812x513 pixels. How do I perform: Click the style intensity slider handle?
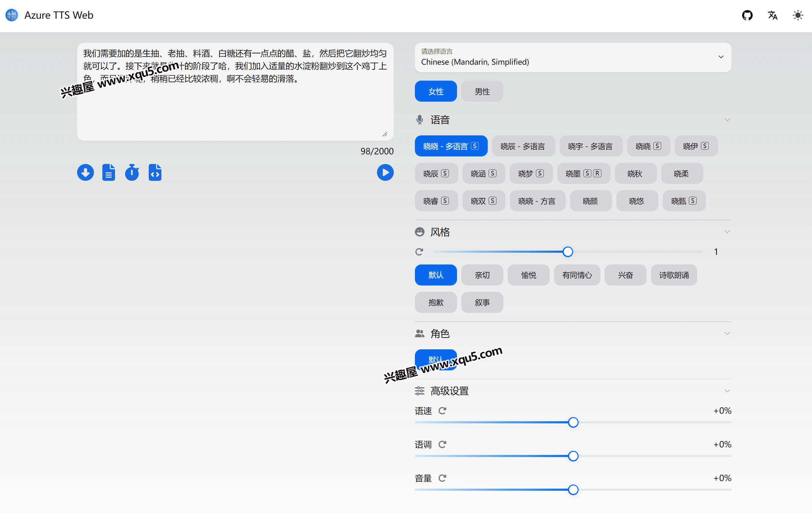click(568, 252)
